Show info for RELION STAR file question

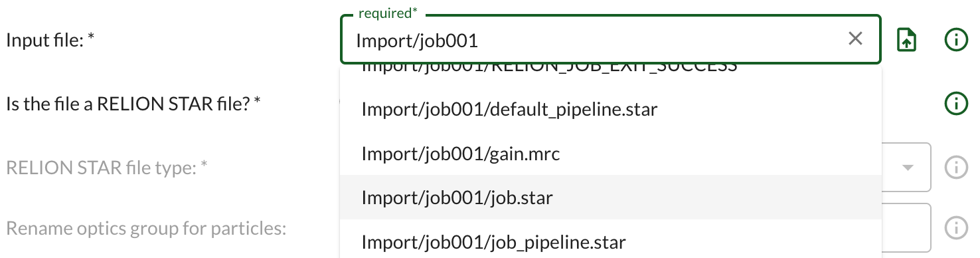(x=955, y=104)
